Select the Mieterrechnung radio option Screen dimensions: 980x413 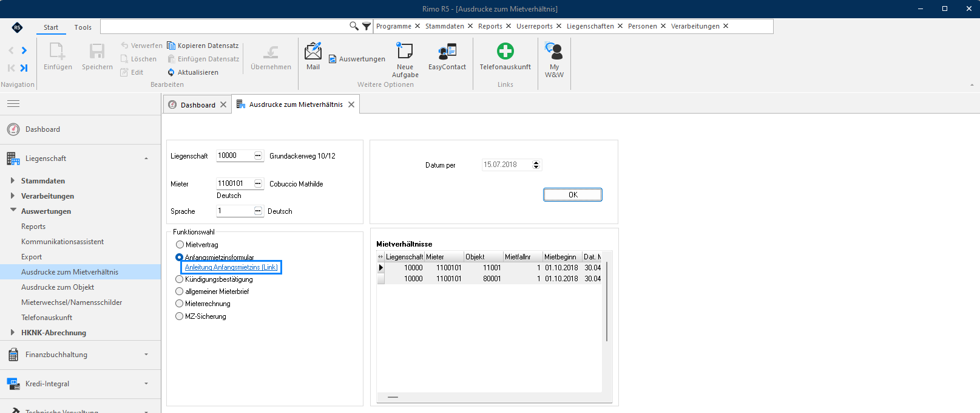coord(180,304)
